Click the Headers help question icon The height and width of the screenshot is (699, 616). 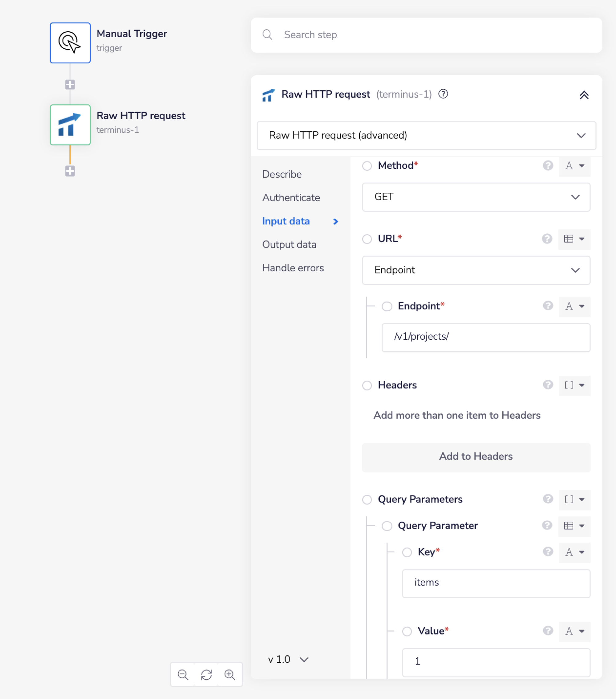548,385
